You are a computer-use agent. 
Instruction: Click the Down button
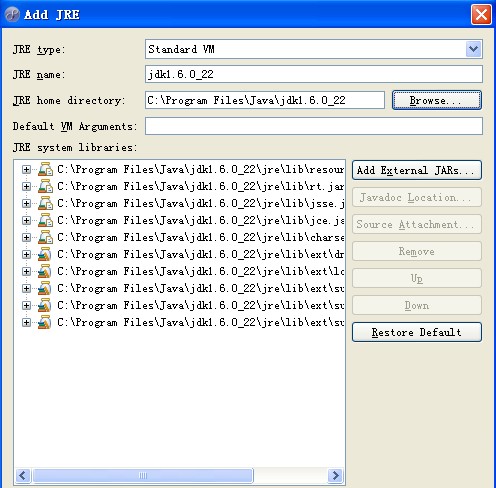tap(417, 305)
